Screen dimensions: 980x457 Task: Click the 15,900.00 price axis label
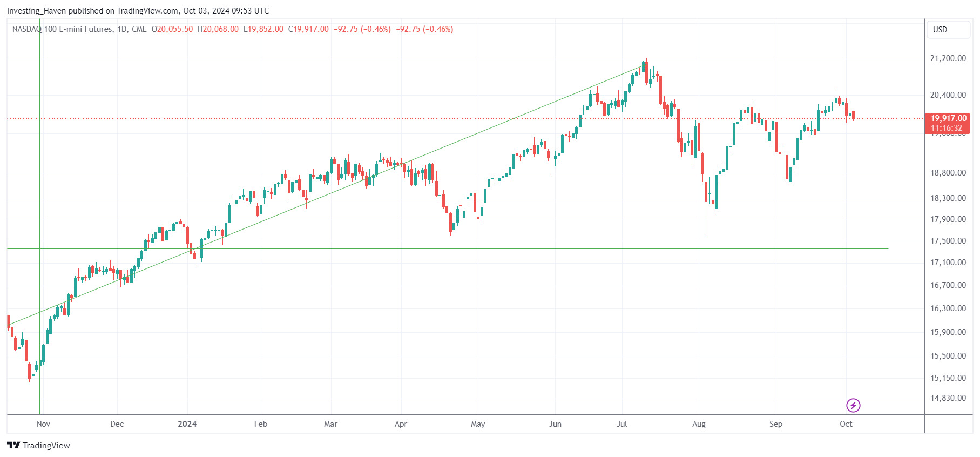[x=948, y=332]
